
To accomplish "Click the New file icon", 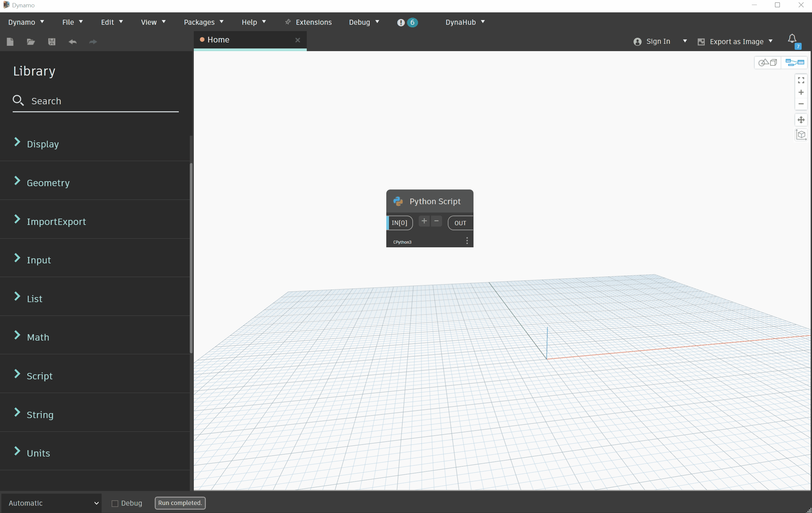I will click(10, 41).
